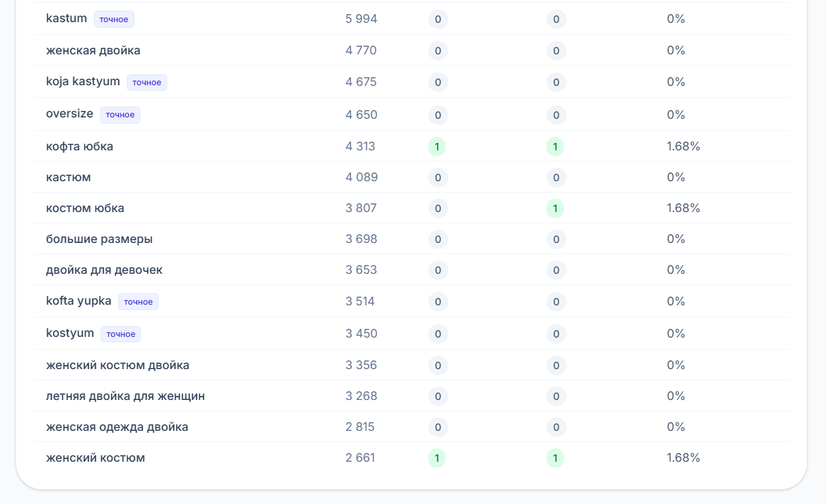Select the value 3 653
This screenshot has height=504, width=827.
(361, 270)
